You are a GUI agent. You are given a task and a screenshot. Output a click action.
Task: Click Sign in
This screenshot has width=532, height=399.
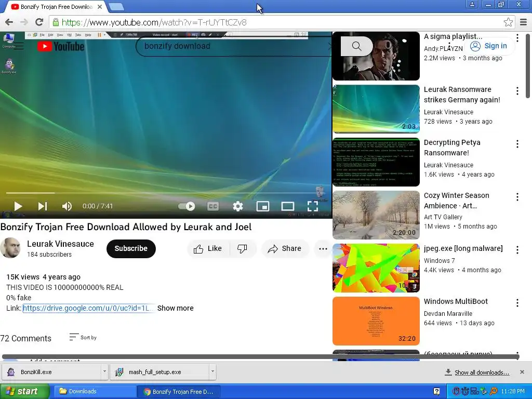pos(489,46)
